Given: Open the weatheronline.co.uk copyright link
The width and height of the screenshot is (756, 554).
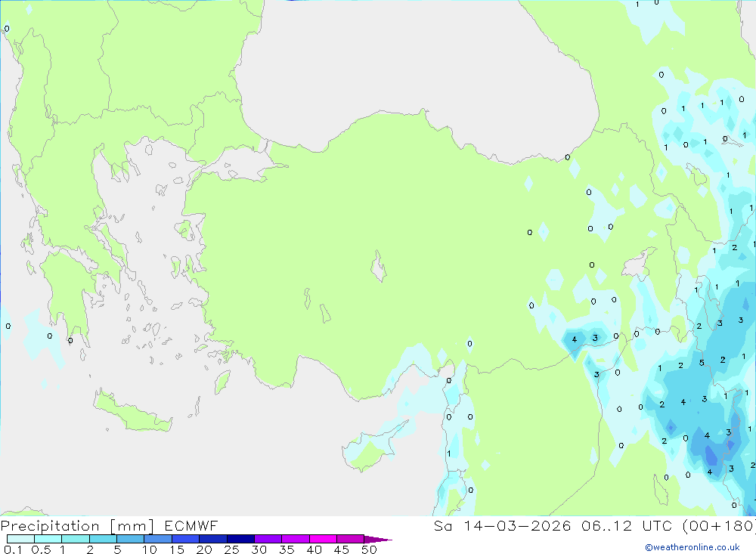Looking at the screenshot, I should tap(692, 547).
